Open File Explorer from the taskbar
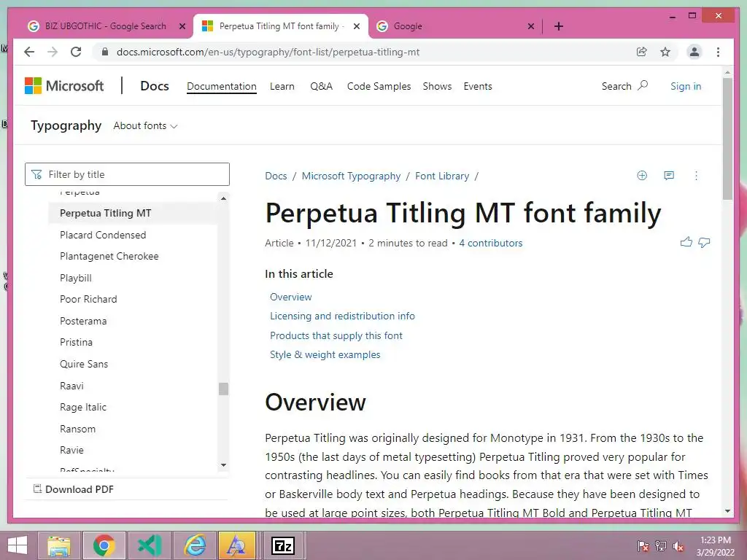 click(x=59, y=545)
